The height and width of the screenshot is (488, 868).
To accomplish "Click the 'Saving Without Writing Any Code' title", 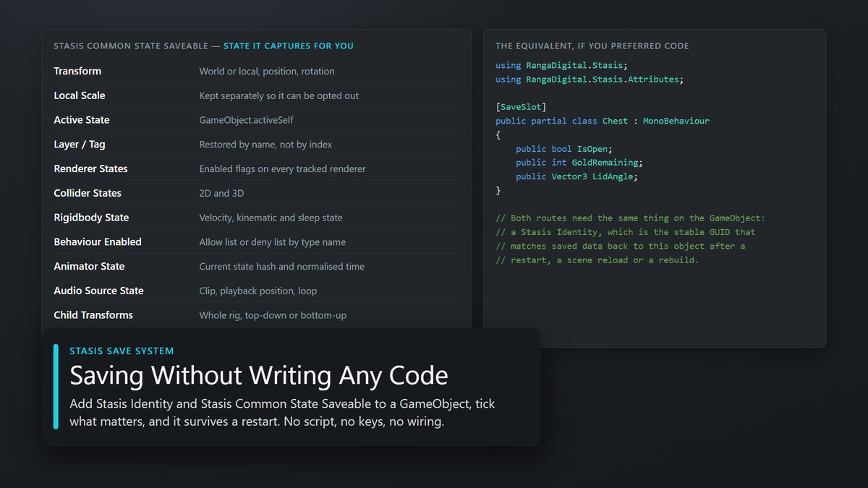I will (x=259, y=376).
